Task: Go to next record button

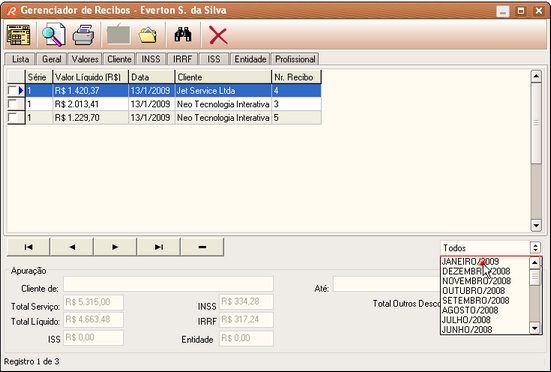Action: (115, 247)
